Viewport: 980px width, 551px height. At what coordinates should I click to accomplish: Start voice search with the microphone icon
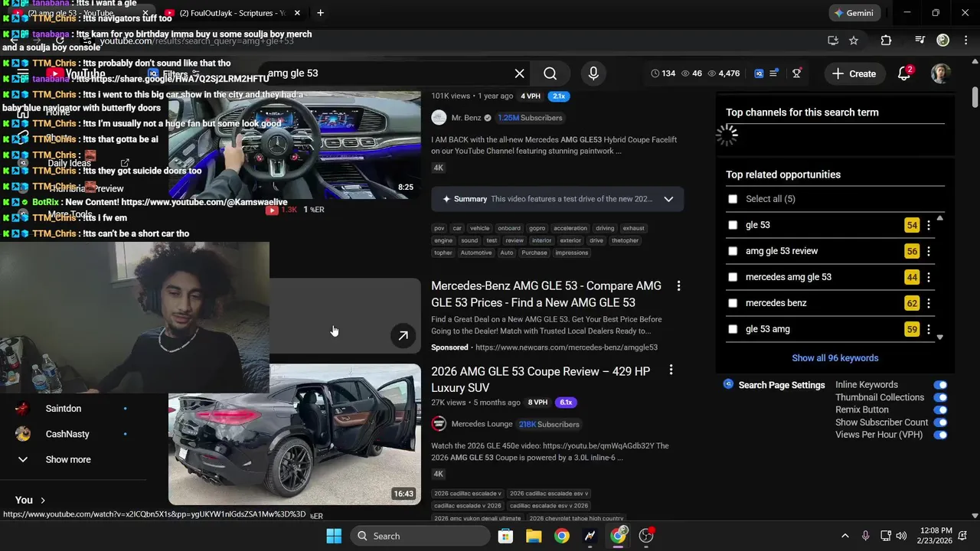[593, 73]
